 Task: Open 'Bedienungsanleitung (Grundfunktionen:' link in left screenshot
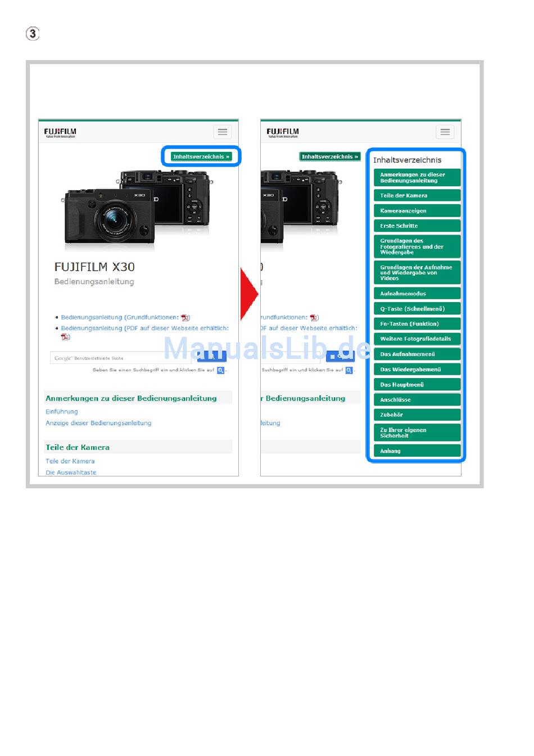pos(120,317)
